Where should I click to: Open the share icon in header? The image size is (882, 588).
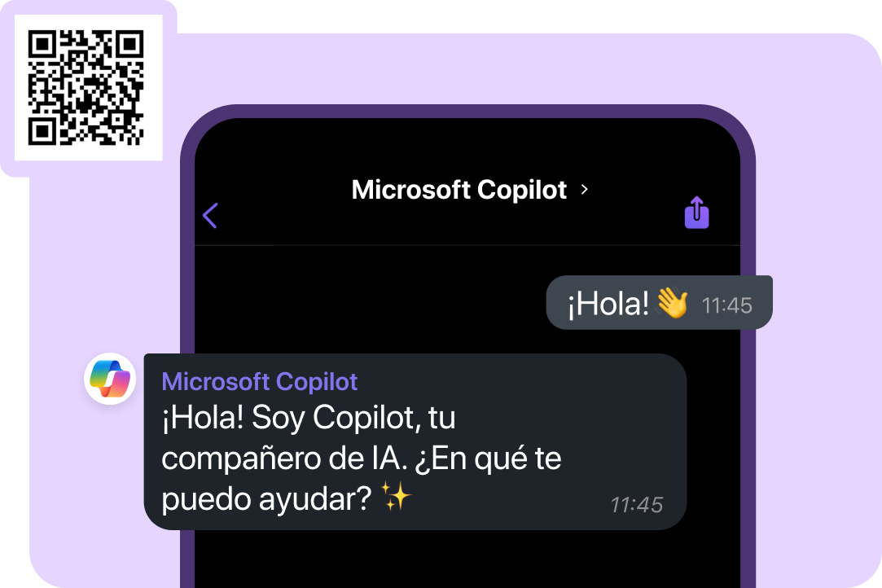click(x=696, y=212)
